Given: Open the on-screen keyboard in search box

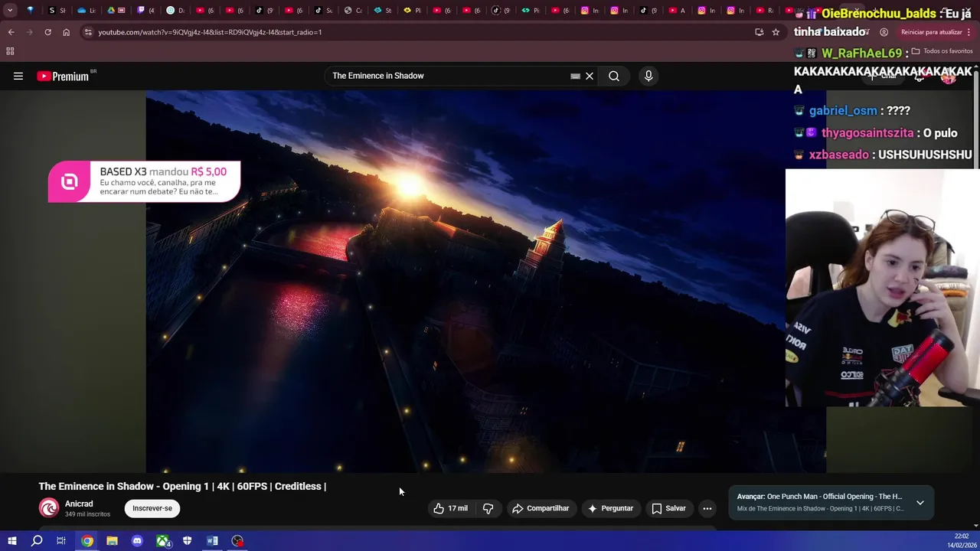Looking at the screenshot, I should coord(575,76).
